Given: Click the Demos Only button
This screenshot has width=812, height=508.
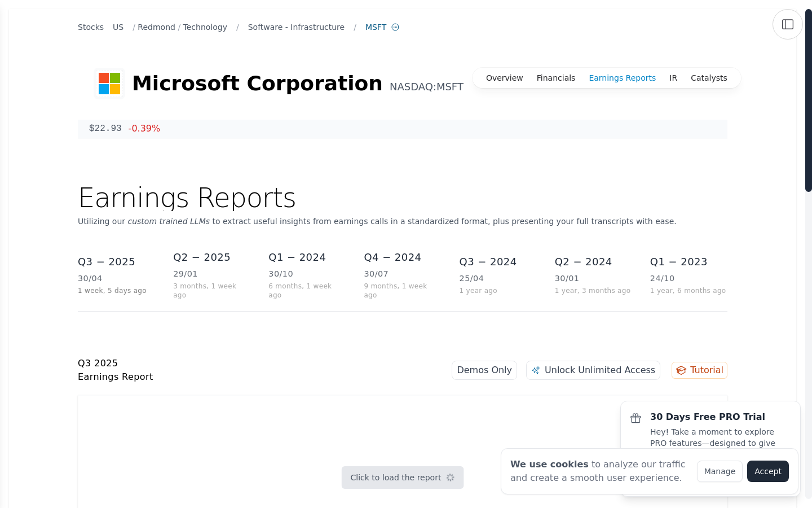Looking at the screenshot, I should [x=484, y=370].
